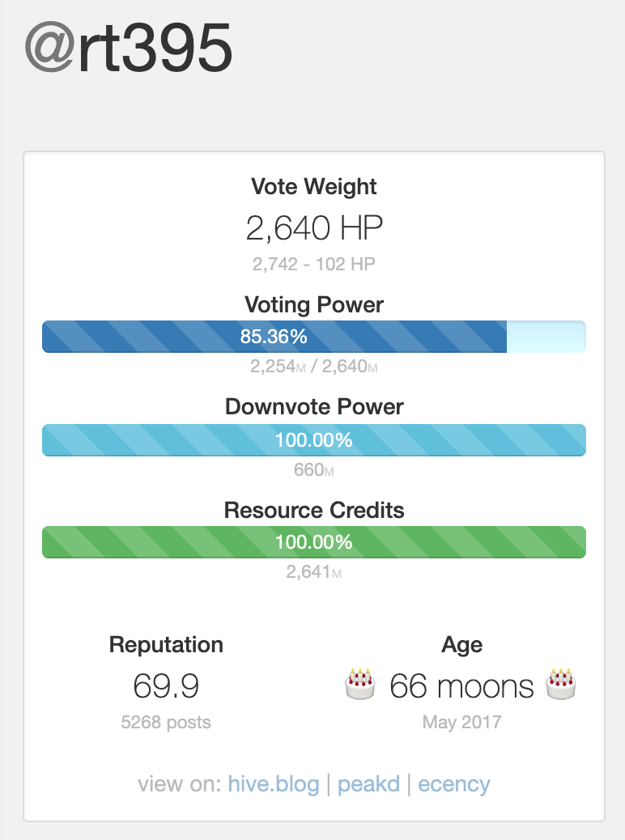Click the 2,640 HP vote weight value
Image resolution: width=625 pixels, height=840 pixels.
314,229
